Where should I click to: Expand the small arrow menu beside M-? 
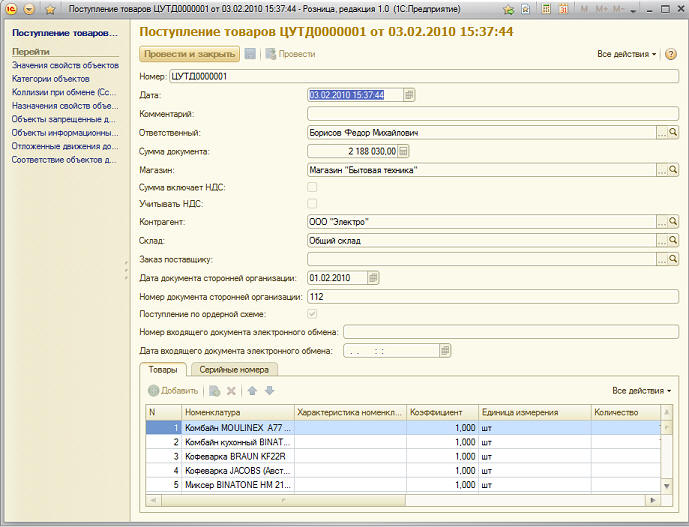point(633,11)
